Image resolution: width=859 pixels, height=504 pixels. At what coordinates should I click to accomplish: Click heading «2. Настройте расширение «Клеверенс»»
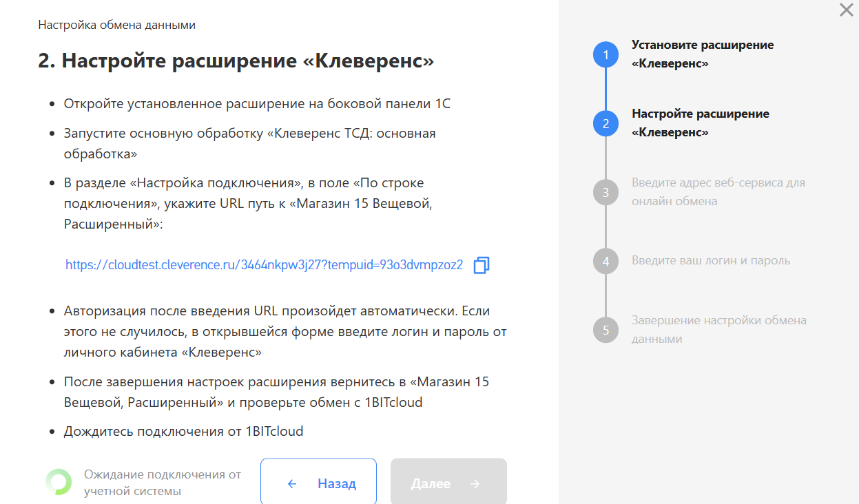coord(236,61)
